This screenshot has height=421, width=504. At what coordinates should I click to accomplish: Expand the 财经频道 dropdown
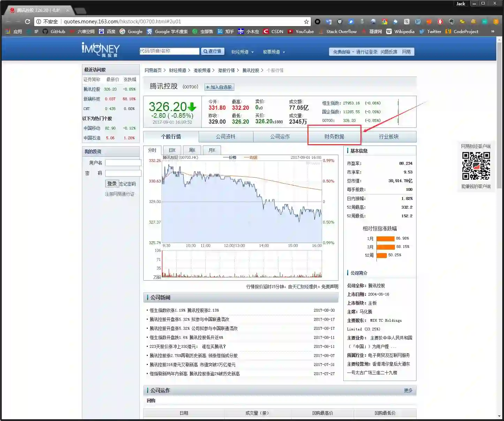coord(242,52)
